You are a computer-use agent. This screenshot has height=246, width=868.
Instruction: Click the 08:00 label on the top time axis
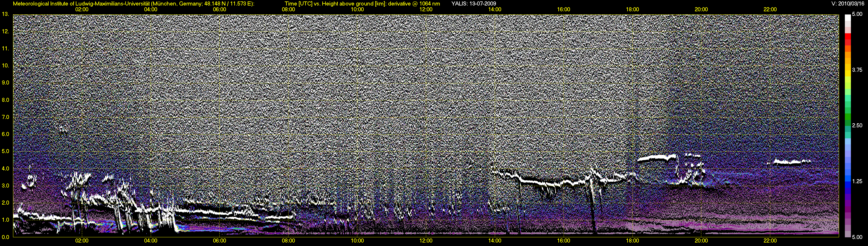tap(288, 10)
